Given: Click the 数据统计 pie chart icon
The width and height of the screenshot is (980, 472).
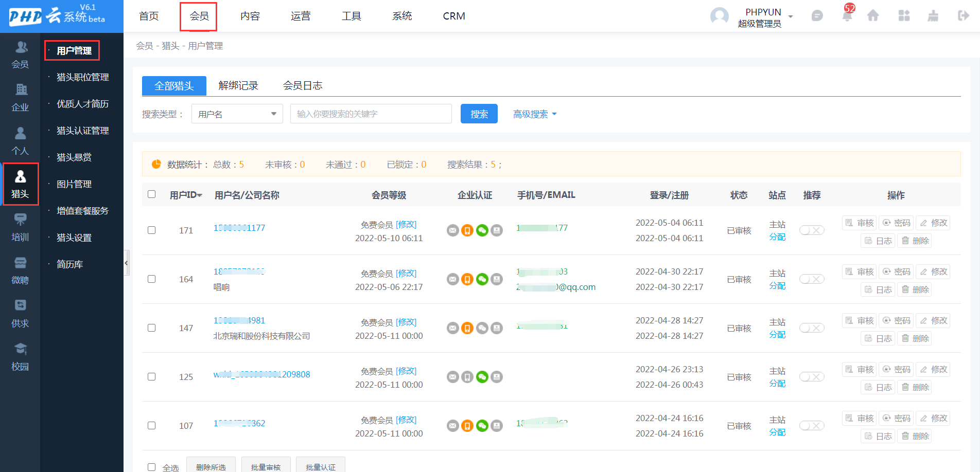Looking at the screenshot, I should [156, 164].
